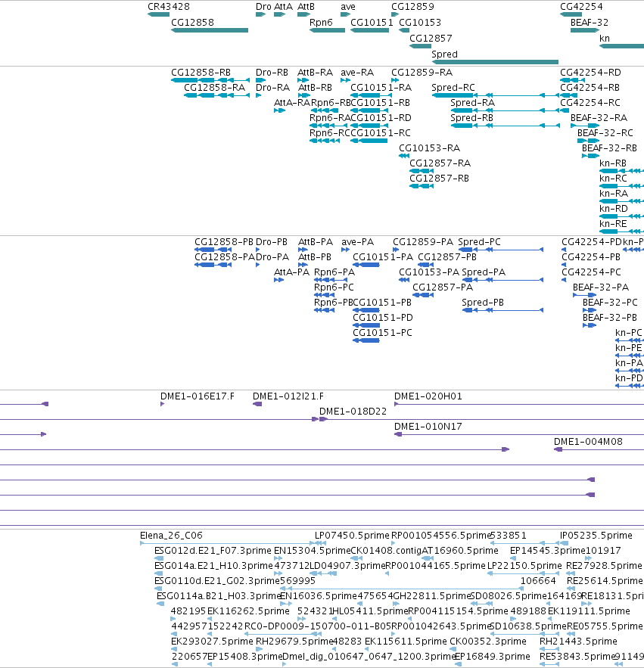This screenshot has width=644, height=668.
Task: Click the Spred gene name
Action: [x=444, y=54]
